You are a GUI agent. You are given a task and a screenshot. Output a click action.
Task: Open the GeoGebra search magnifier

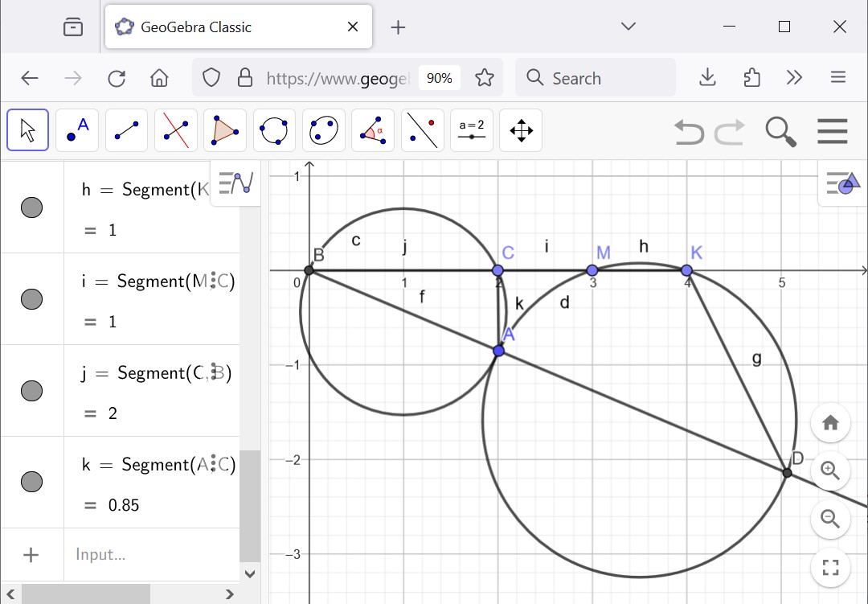[x=781, y=131]
